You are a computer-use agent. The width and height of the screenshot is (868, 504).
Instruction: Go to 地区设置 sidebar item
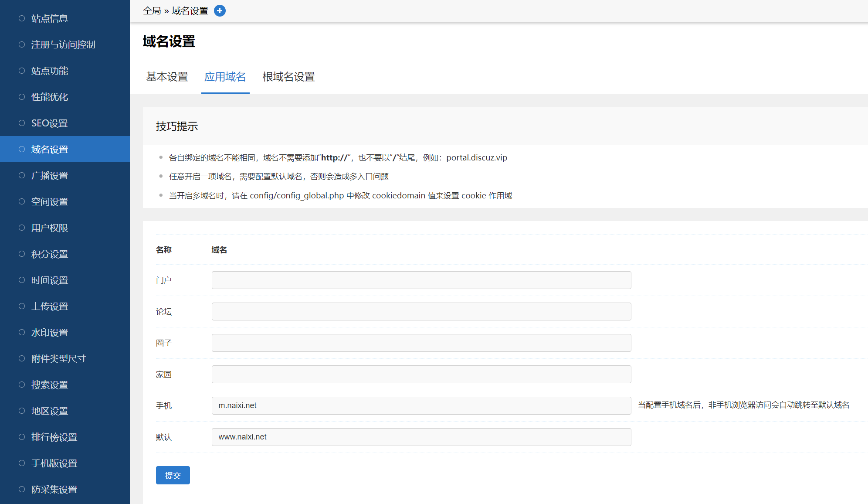(x=50, y=411)
